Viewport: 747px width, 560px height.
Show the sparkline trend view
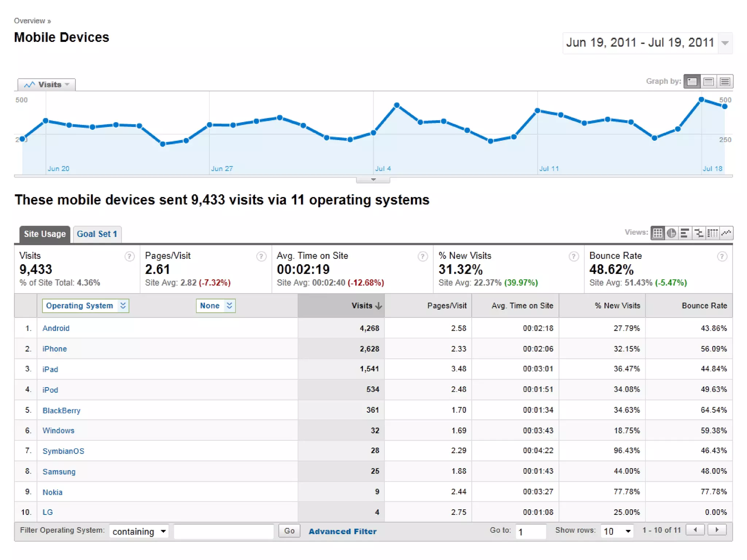(726, 233)
